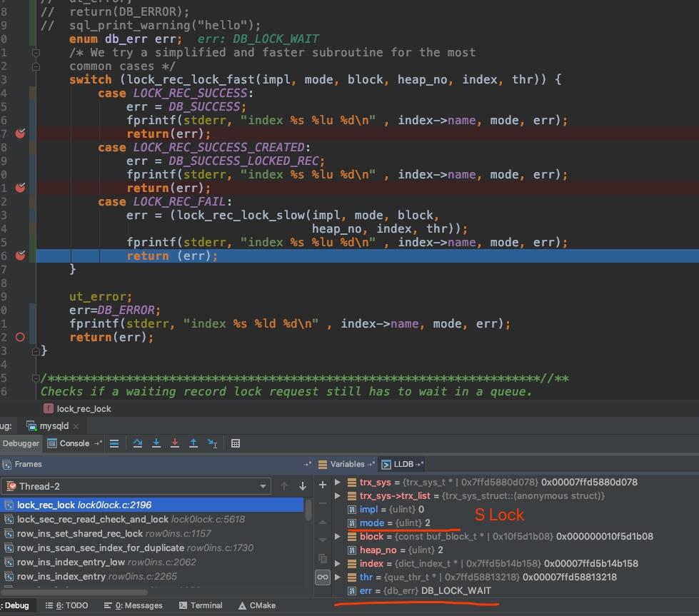Expand the block variable node
Image resolution: width=699 pixels, height=616 pixels.
tap(338, 536)
